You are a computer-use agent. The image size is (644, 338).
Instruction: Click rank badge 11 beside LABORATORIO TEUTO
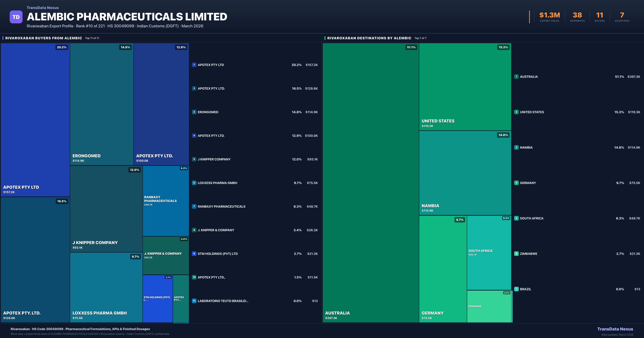[x=194, y=301]
